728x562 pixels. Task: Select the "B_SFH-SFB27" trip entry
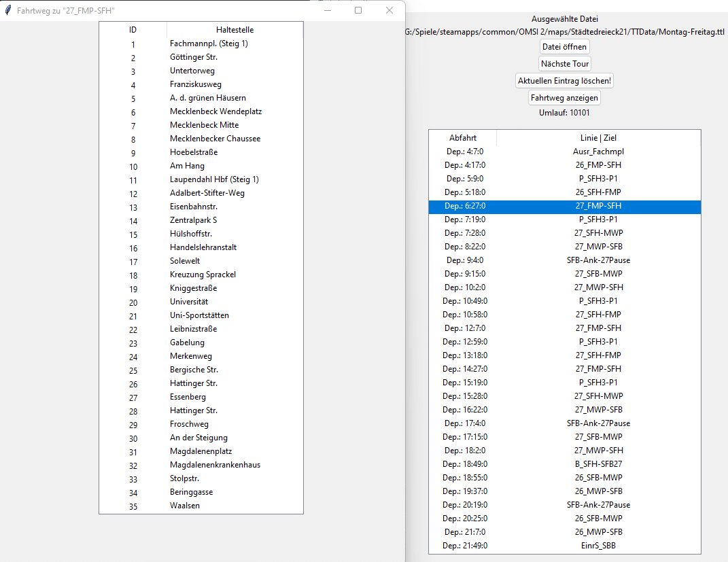pos(598,464)
